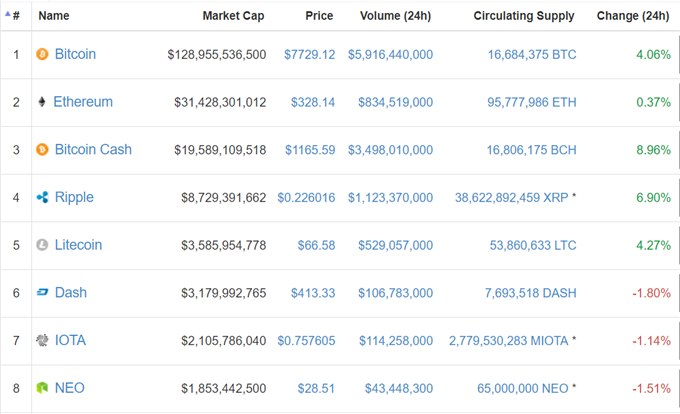This screenshot has height=414, width=680.
Task: Click the Ethereum diamond logo icon
Action: point(42,102)
